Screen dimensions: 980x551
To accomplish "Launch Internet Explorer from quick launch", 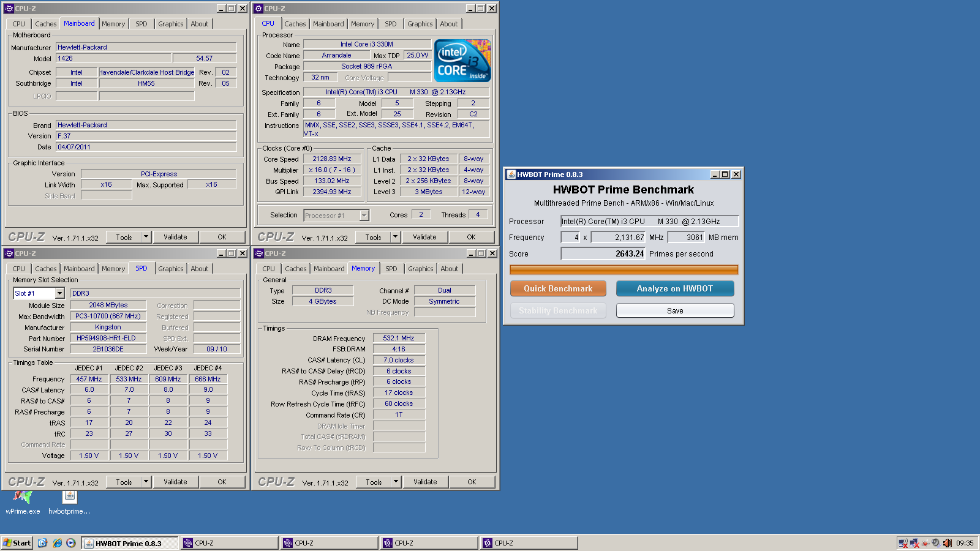I will click(x=57, y=543).
